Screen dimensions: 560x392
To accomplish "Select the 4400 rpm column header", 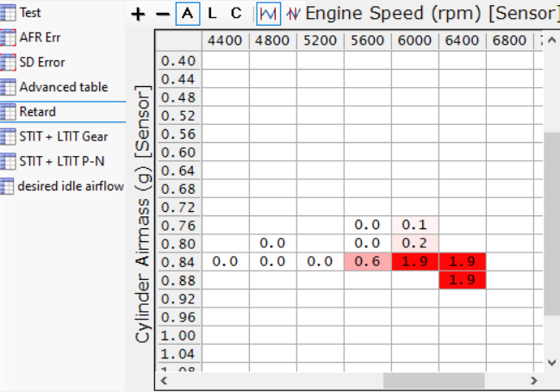I will click(225, 40).
